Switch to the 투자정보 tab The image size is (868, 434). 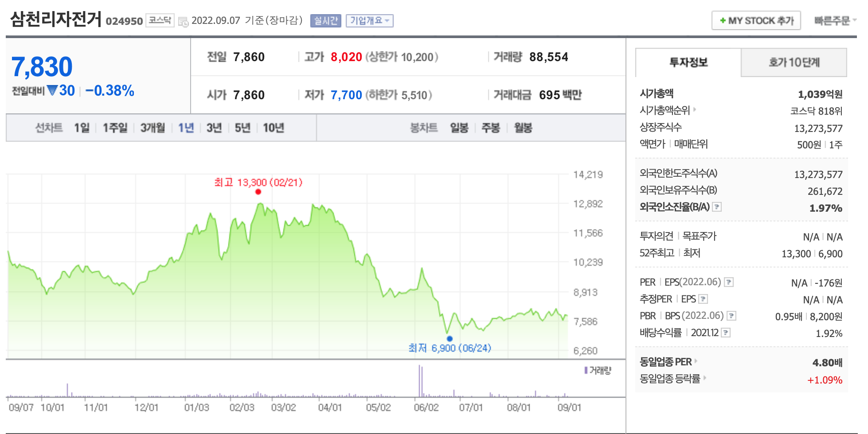tap(688, 62)
